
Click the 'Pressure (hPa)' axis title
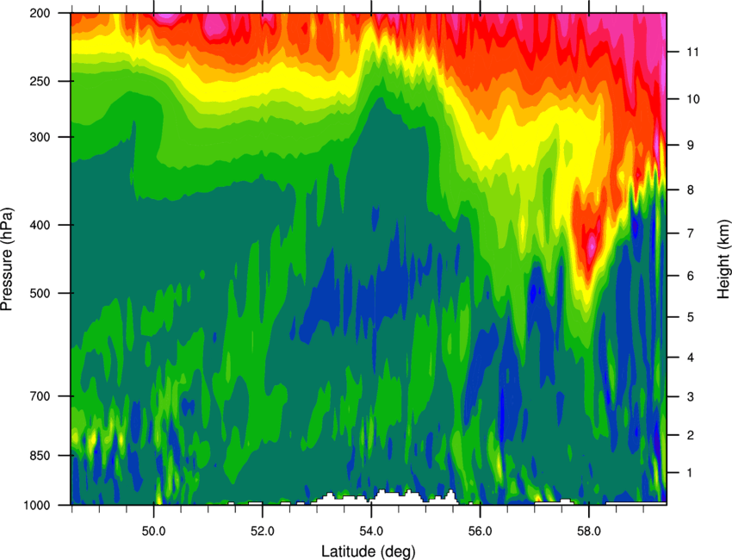(x=7, y=258)
